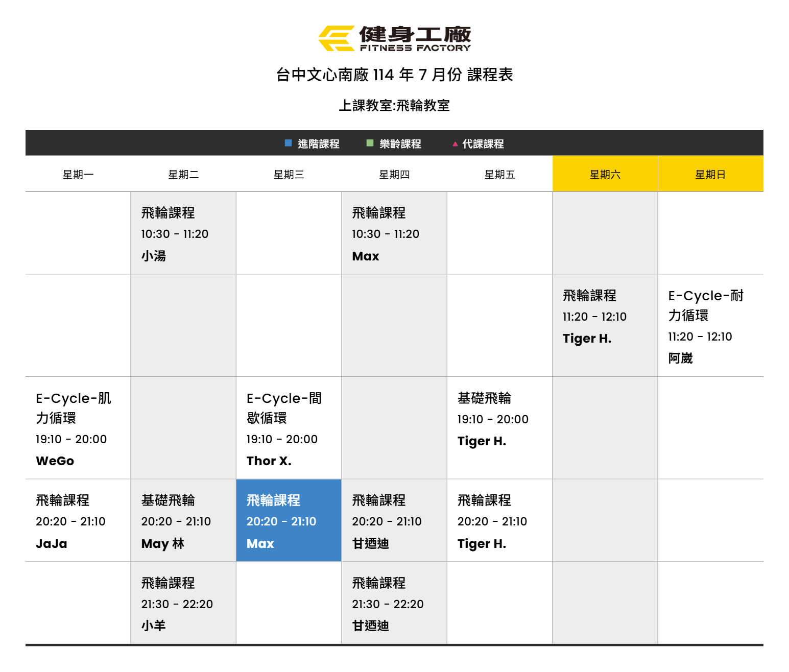
Task: Open Saturday 11:20 飛輪課程 by Tiger H.
Action: 605,326
